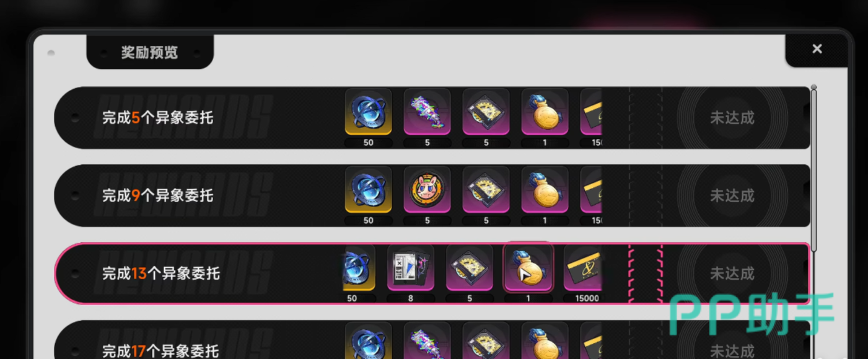This screenshot has width=868, height=359.
Task: Select the 完成13个异象委托 reward row
Action: 432,273
